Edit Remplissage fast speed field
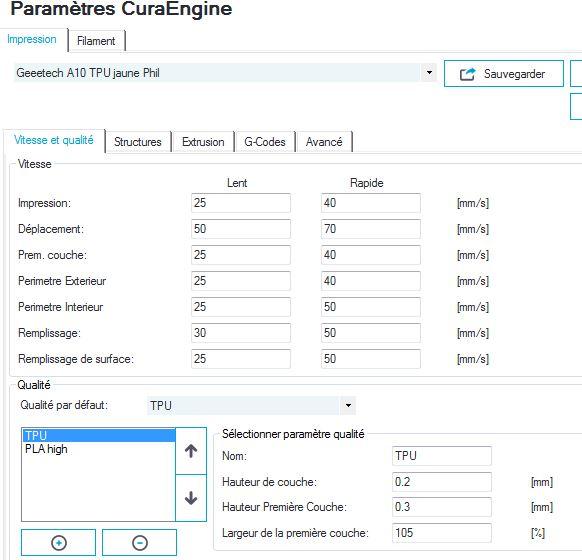The height and width of the screenshot is (560, 582). pos(370,333)
